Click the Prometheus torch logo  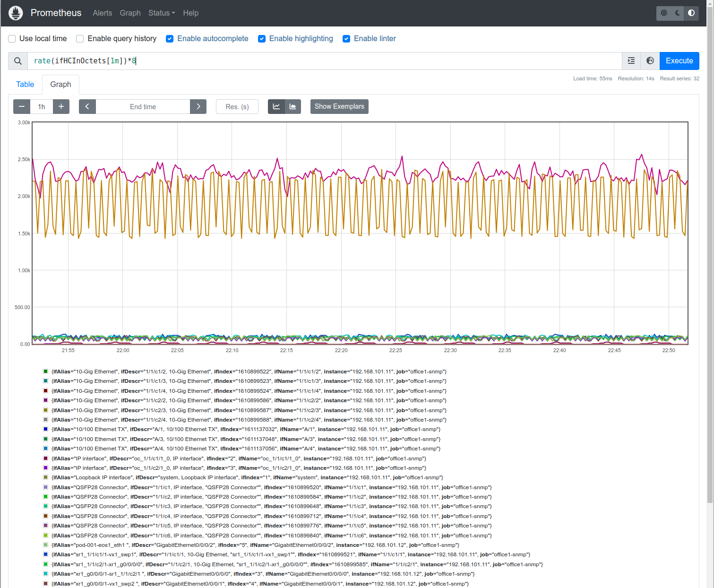15,13
